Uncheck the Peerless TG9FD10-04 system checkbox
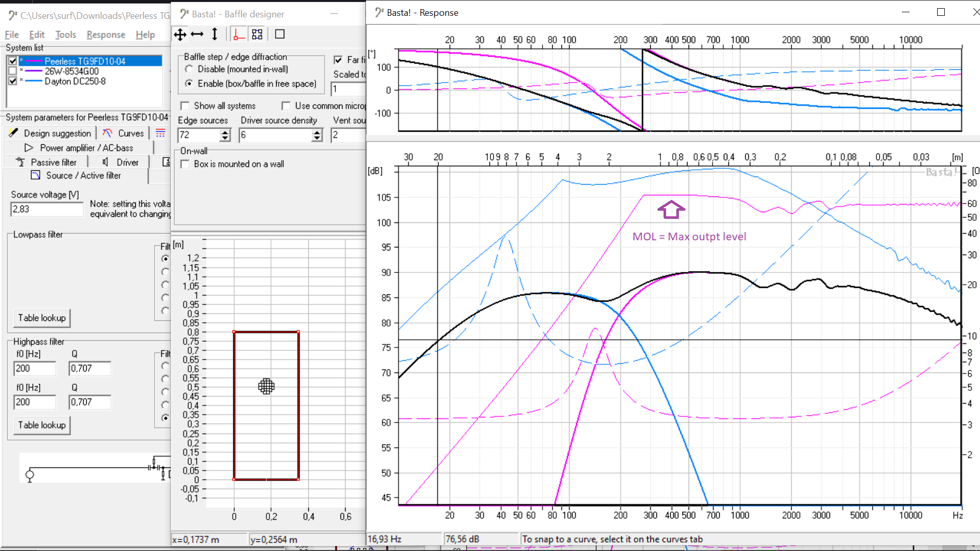This screenshot has width=980, height=551. tap(13, 61)
